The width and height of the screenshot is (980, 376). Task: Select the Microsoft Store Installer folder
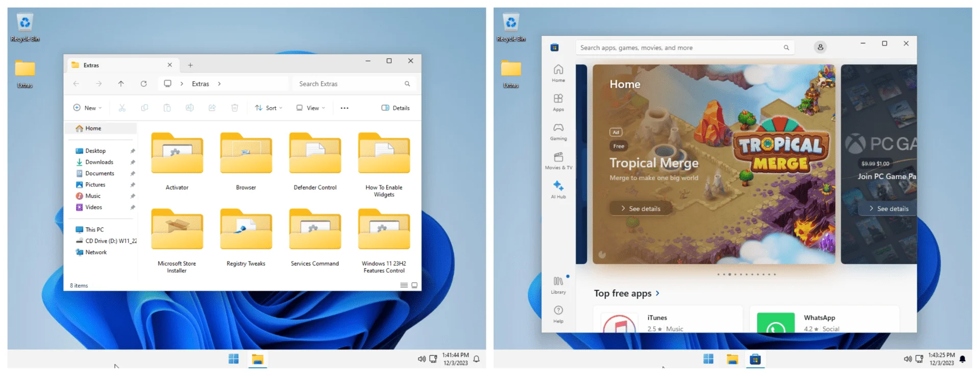pyautogui.click(x=177, y=241)
